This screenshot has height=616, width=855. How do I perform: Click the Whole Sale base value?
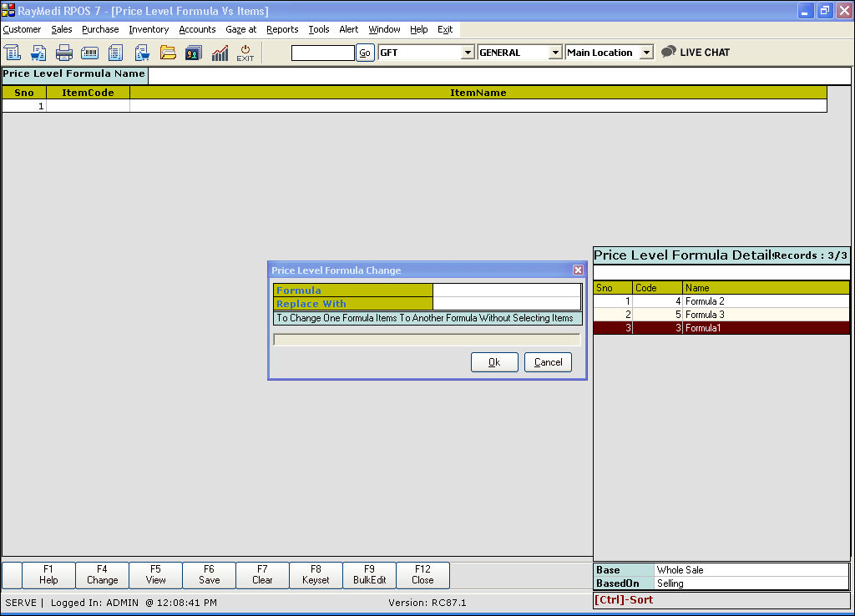click(x=751, y=569)
